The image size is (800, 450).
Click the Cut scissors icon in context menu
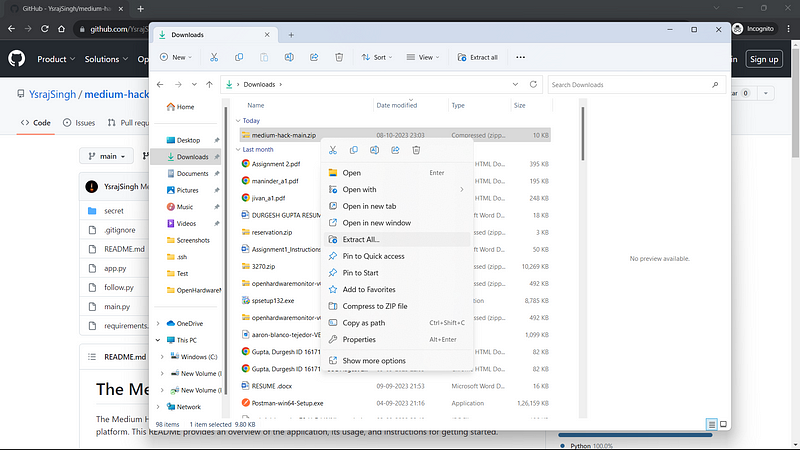point(333,150)
